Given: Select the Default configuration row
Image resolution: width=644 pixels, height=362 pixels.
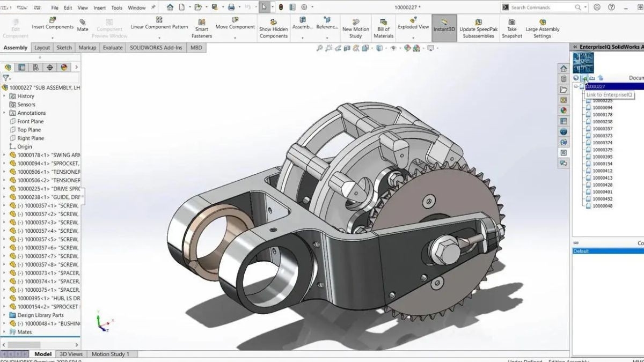Looking at the screenshot, I should tap(608, 251).
